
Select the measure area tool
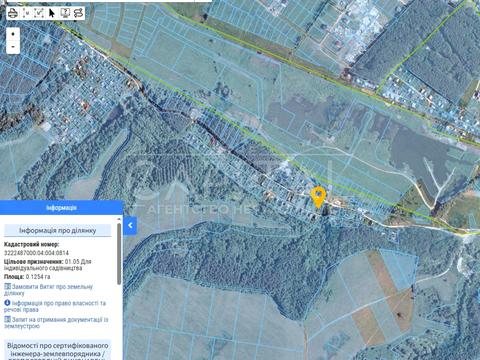(39, 13)
